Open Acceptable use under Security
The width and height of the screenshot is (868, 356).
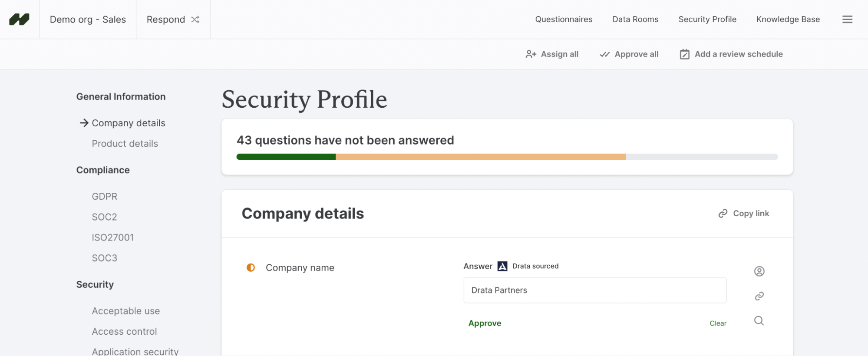125,311
